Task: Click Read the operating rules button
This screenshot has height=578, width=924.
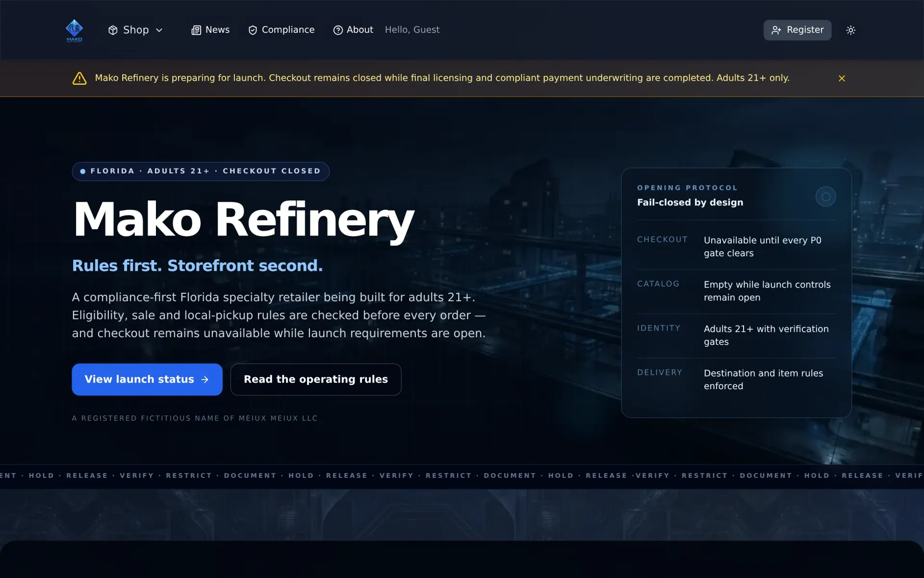Action: coord(316,380)
